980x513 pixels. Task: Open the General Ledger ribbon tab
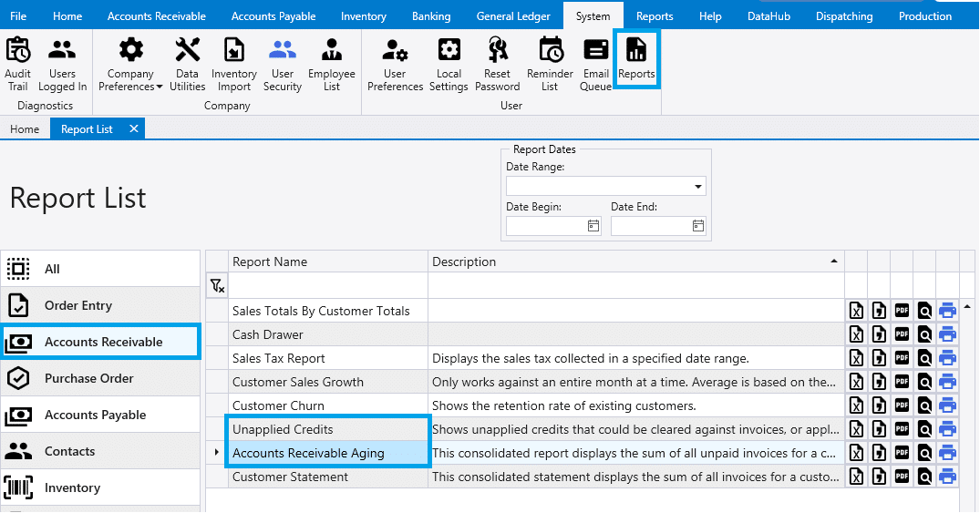pyautogui.click(x=513, y=16)
